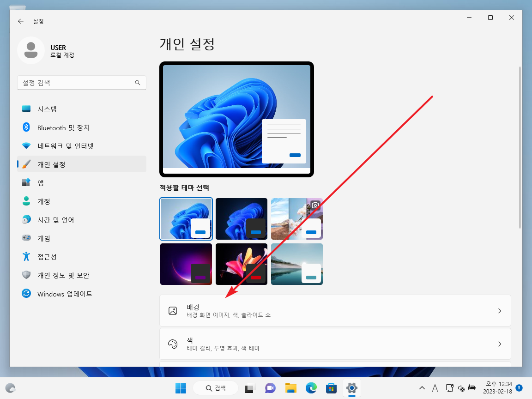This screenshot has width=532, height=399.
Task: Open the 게임 settings page
Action: click(x=48, y=238)
